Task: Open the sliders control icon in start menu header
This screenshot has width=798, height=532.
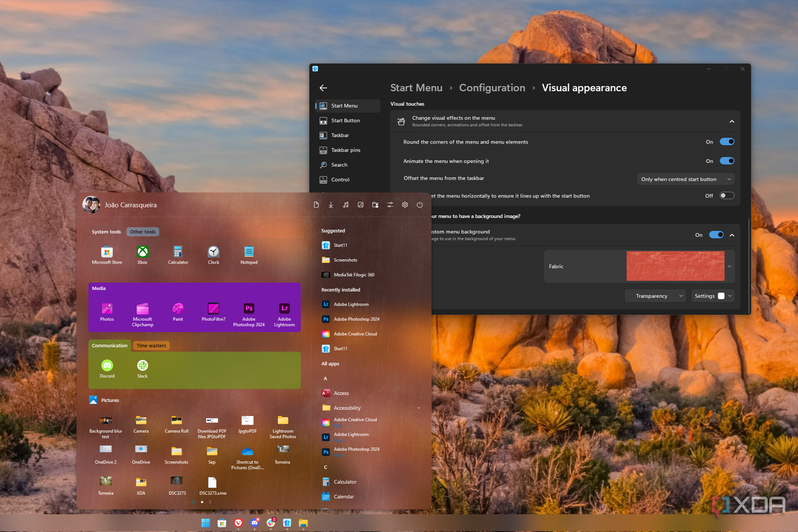Action: click(390, 205)
